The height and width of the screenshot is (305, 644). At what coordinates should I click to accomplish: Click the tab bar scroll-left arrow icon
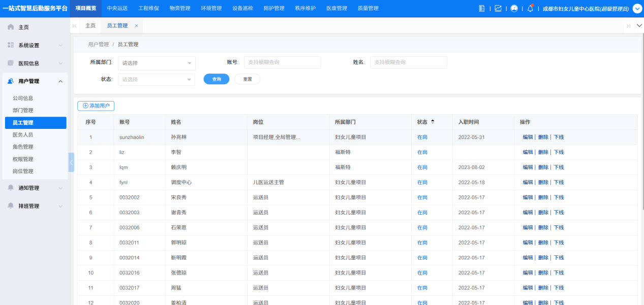75,26
